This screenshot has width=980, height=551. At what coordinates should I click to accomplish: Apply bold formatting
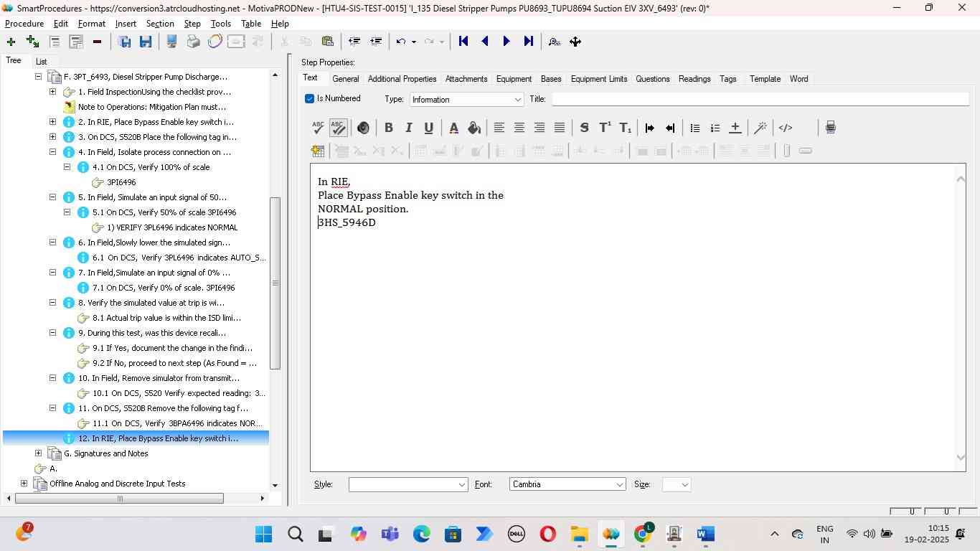click(388, 128)
